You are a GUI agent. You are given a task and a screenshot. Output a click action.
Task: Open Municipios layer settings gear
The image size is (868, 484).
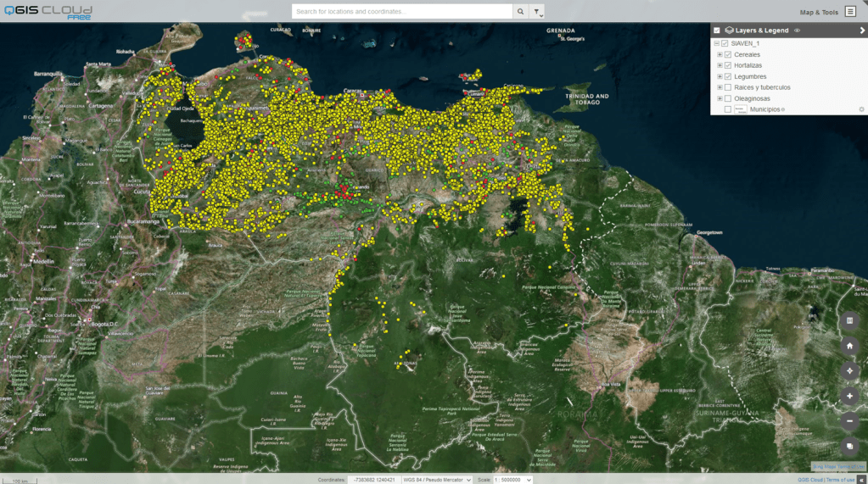tap(861, 109)
